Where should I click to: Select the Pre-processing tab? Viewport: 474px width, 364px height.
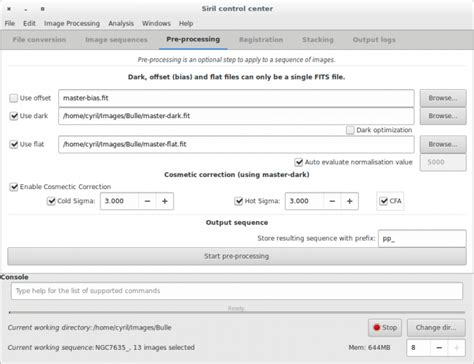point(193,39)
